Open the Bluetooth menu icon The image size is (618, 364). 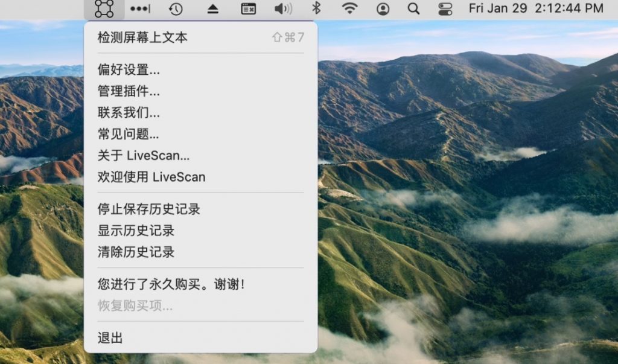[x=316, y=8]
